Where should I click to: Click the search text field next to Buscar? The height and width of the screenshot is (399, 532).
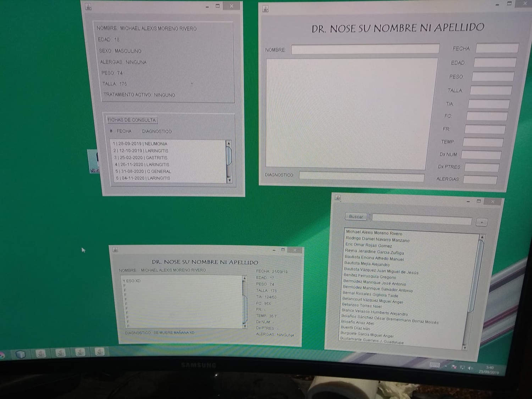422,219
